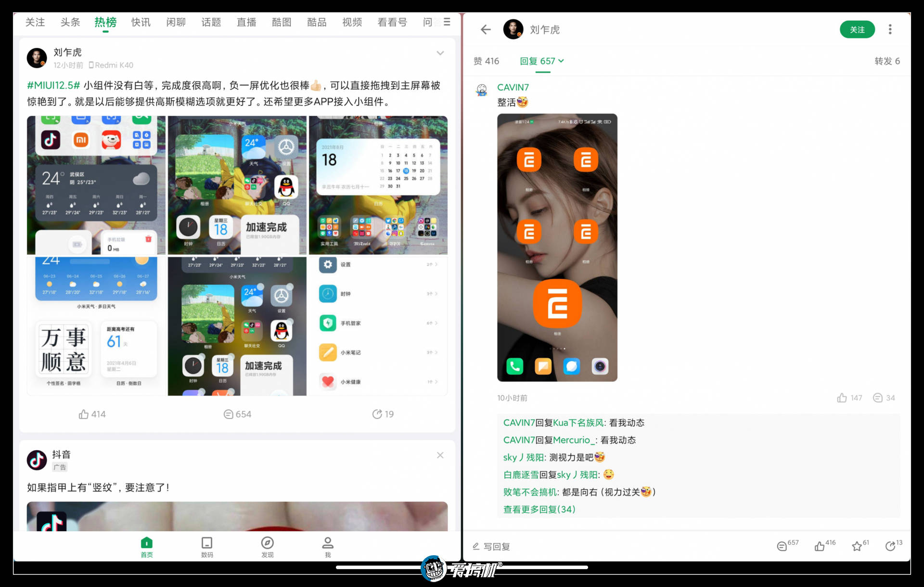The width and height of the screenshot is (924, 587).
Task: Open the 我 profile tab
Action: [x=328, y=547]
